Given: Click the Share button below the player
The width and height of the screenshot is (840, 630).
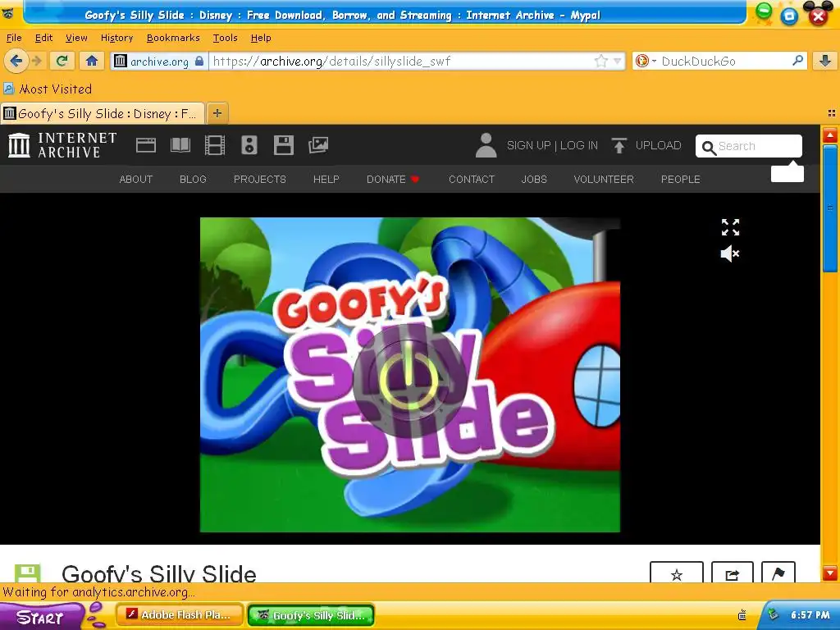Looking at the screenshot, I should pos(732,573).
